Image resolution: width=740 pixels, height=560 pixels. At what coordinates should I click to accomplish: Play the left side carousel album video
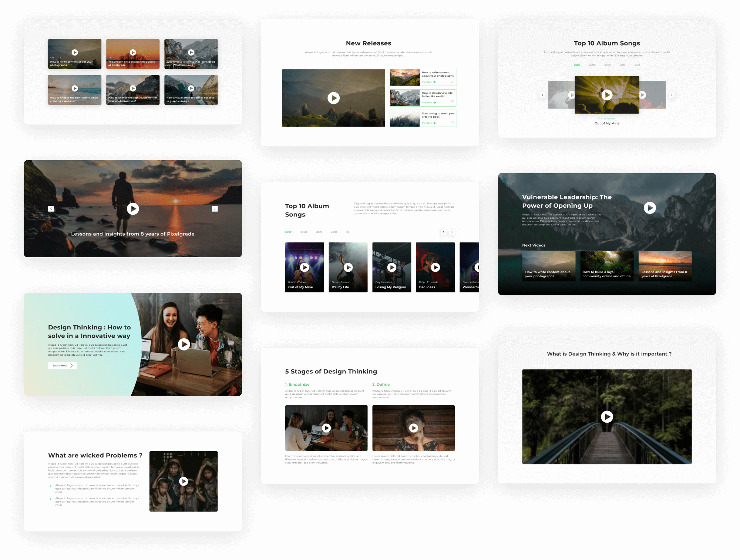(x=572, y=95)
